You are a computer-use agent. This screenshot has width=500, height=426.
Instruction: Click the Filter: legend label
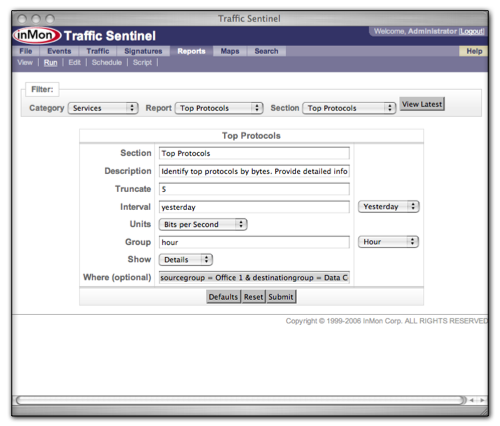point(42,89)
